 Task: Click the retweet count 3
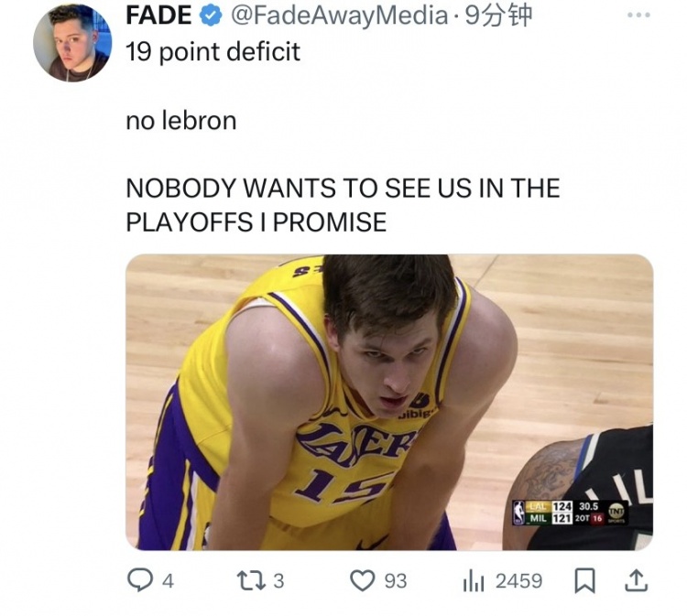[x=279, y=581]
